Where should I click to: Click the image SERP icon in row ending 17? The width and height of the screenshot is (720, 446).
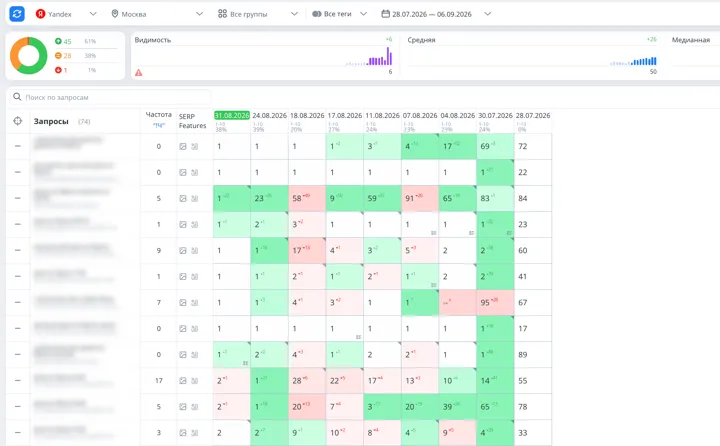[183, 329]
